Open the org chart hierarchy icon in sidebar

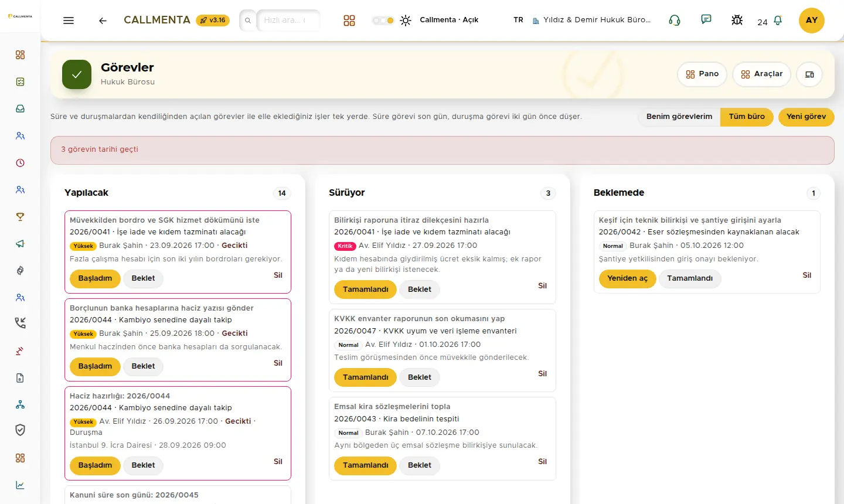click(21, 404)
